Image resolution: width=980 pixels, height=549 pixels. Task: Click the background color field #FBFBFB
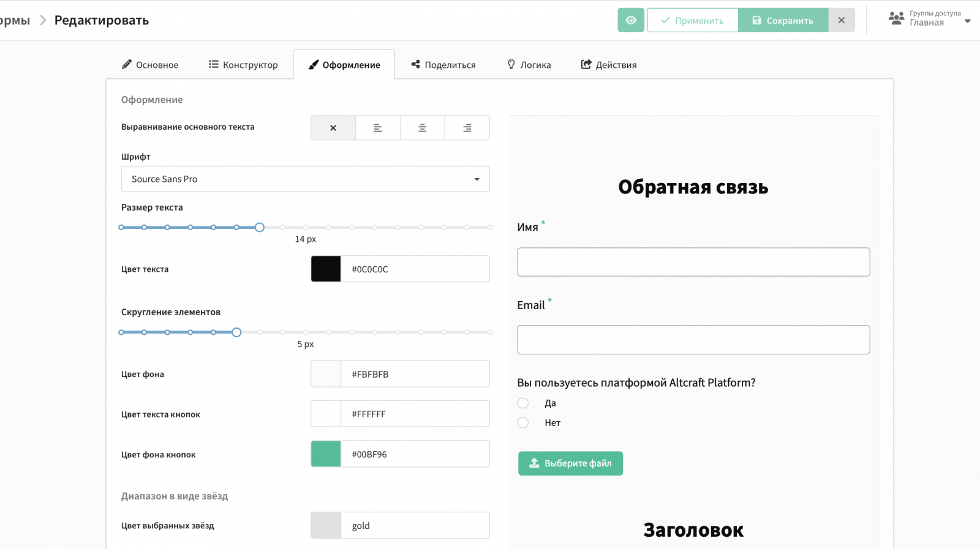[x=415, y=374]
